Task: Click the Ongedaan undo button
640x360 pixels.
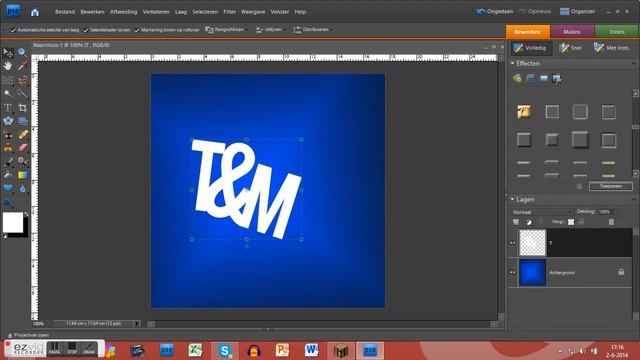Action: [495, 11]
